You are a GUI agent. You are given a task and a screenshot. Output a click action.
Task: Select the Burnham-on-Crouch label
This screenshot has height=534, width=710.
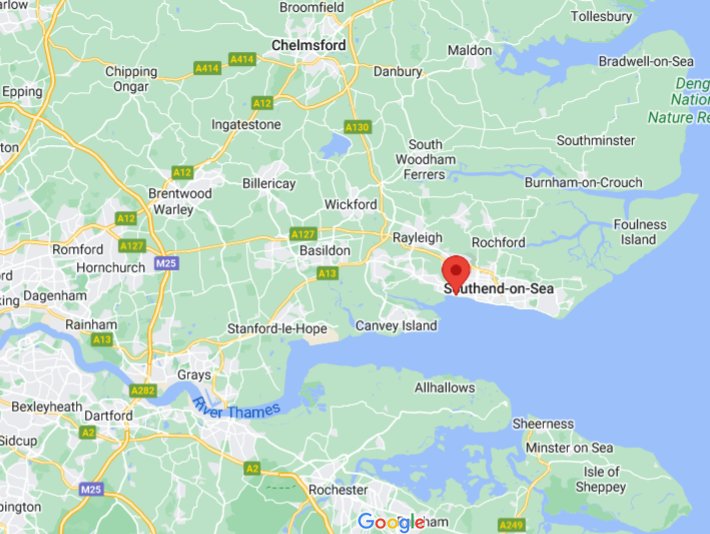coord(584,183)
